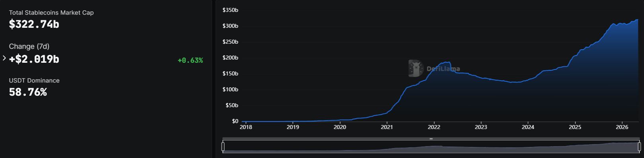
Task: Click the $250b y-axis label
Action: pyautogui.click(x=230, y=42)
